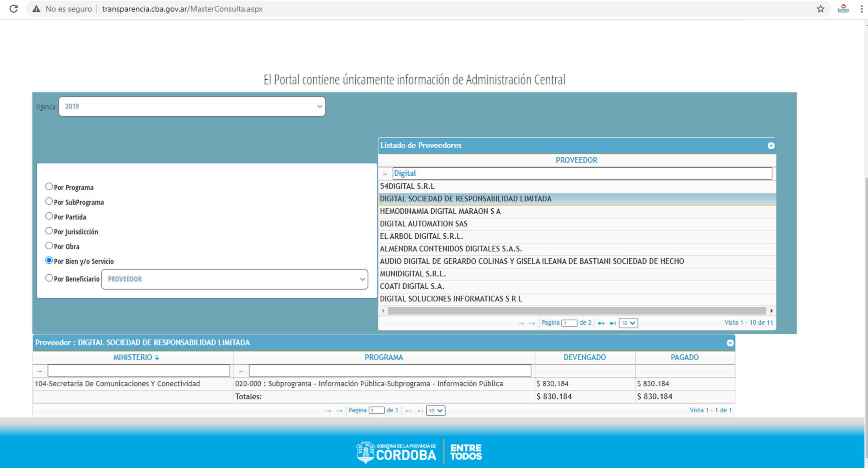Open the Vigencia 2019 year dropdown

(192, 107)
